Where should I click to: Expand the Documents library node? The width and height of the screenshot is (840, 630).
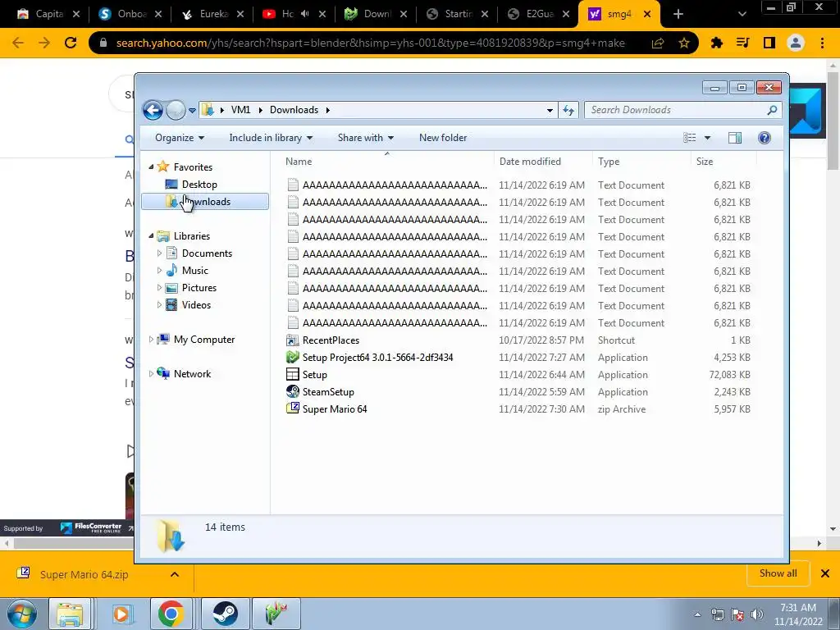[x=159, y=253]
